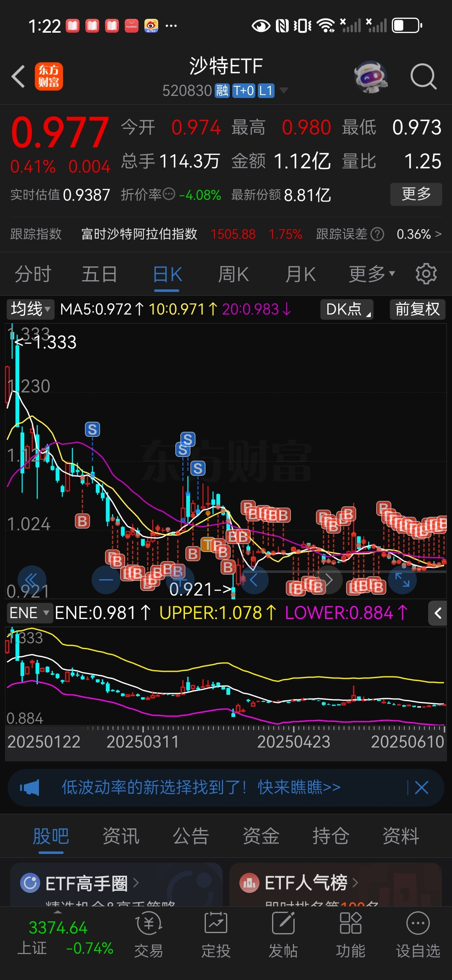Viewport: 452px width, 980px height.
Task: Switch to the 资料 tab
Action: 401,836
